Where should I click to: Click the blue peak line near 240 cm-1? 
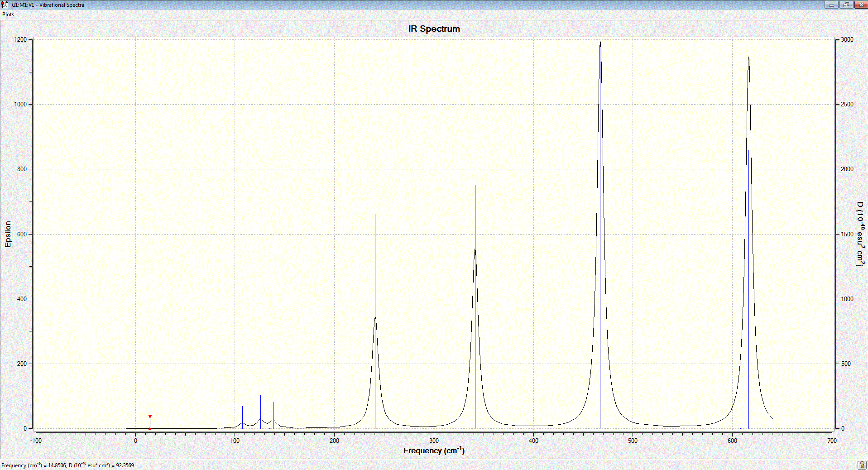pyautogui.click(x=375, y=321)
